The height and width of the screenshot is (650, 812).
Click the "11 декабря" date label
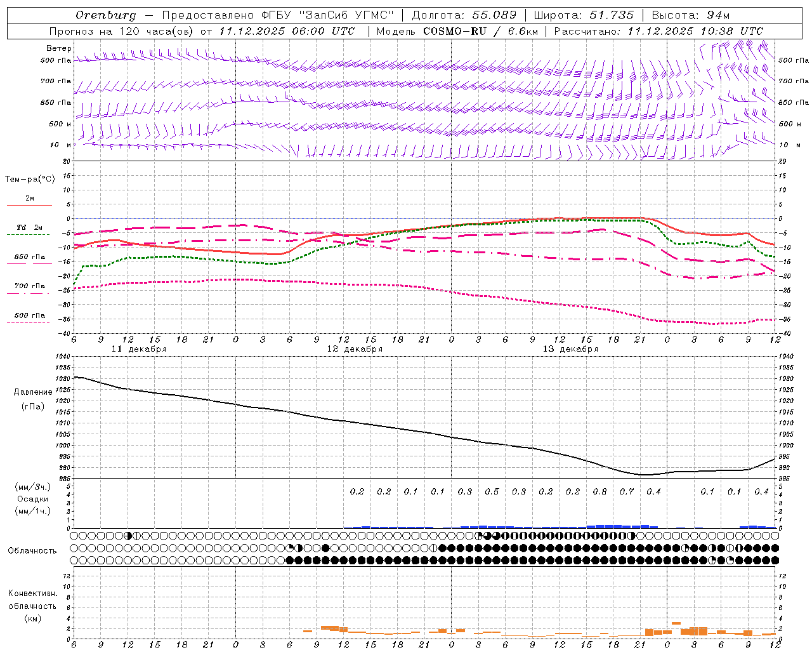point(139,349)
